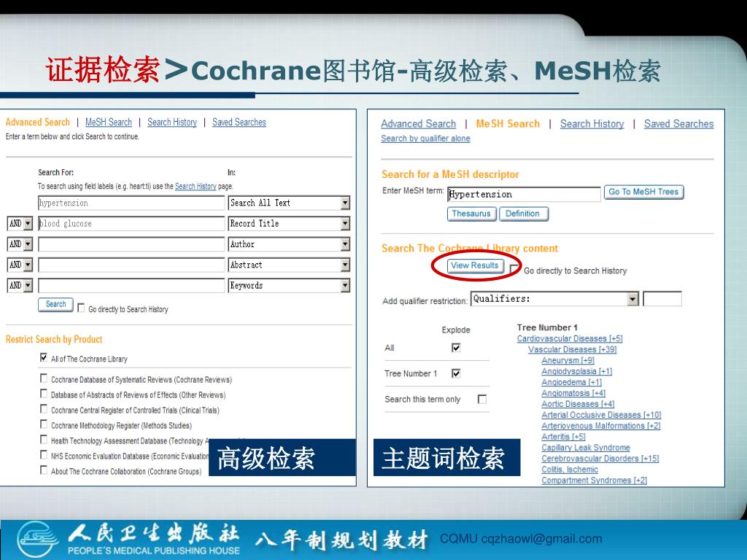Open Saved Searches in right panel
This screenshot has height=560, width=747.
[679, 124]
